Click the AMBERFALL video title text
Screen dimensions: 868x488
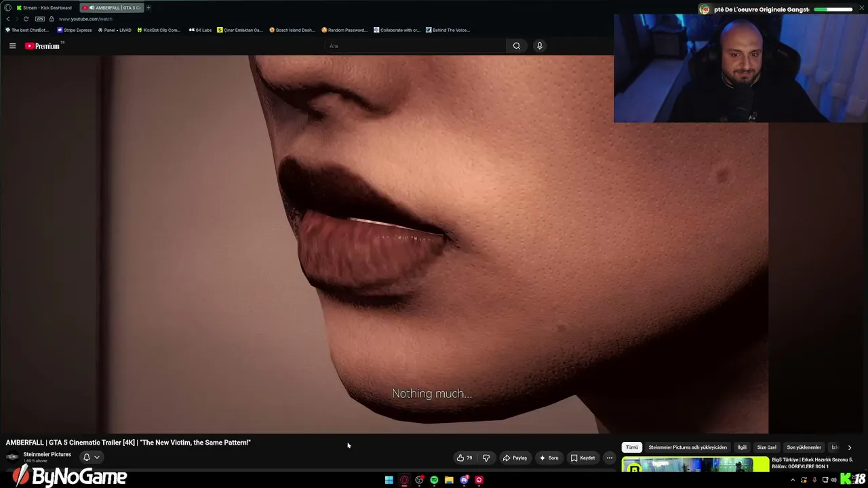pos(128,443)
